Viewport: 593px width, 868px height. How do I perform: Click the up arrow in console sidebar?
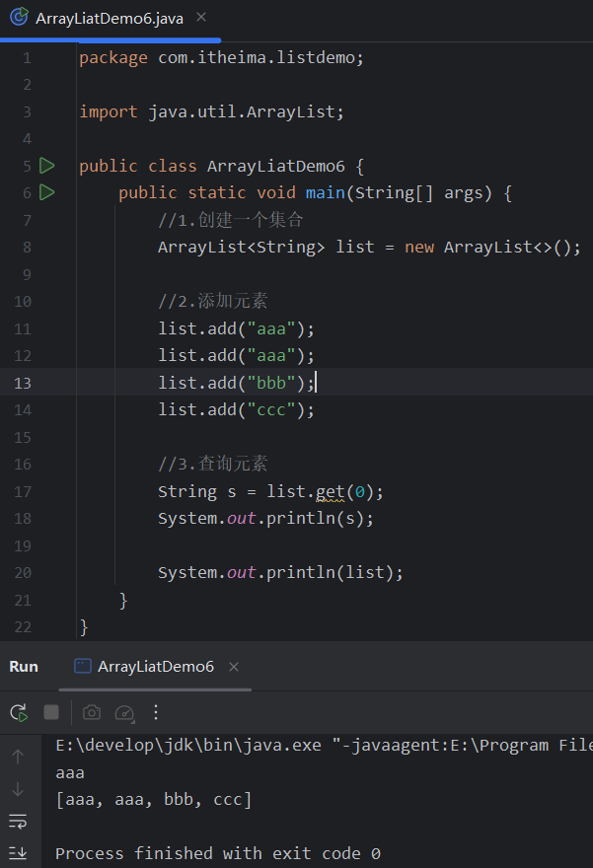click(x=18, y=757)
